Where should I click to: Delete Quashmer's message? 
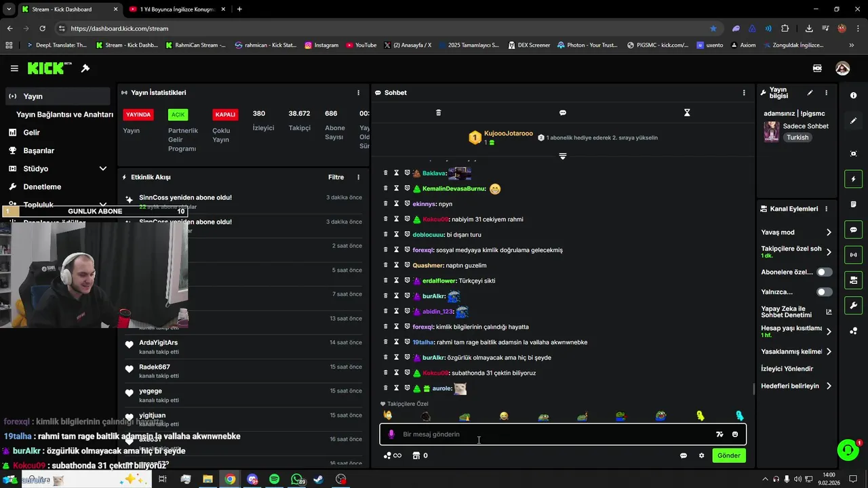(386, 265)
